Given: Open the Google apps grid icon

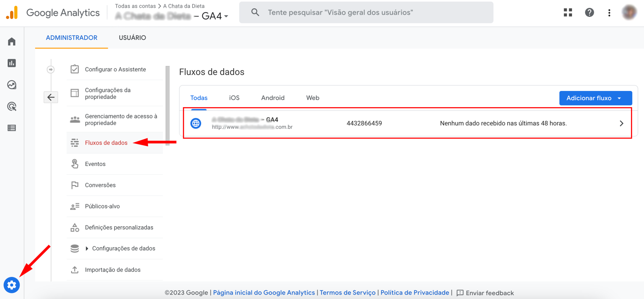Looking at the screenshot, I should click(568, 12).
